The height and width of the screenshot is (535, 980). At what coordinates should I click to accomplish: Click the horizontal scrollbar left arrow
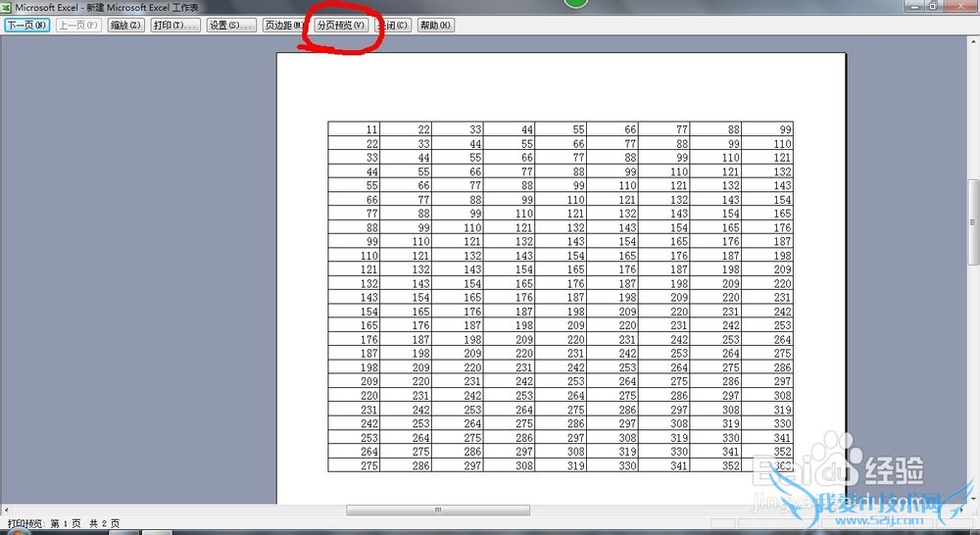(6, 510)
